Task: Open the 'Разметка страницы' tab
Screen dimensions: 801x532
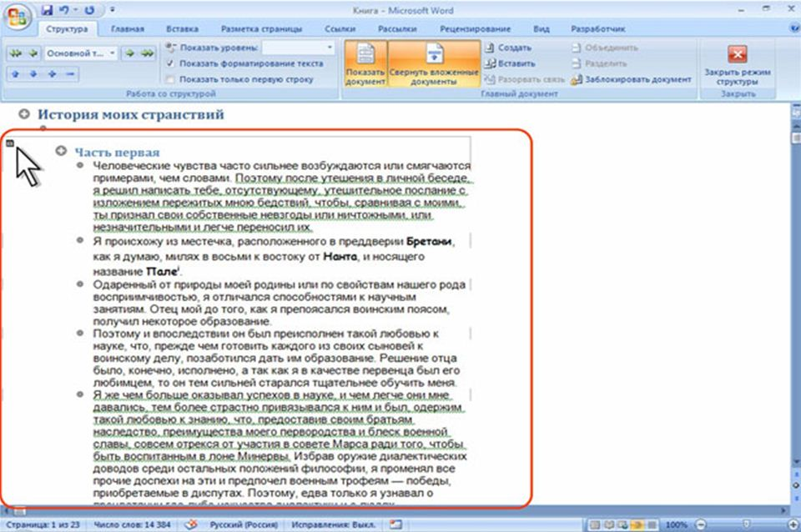Action: coord(261,29)
